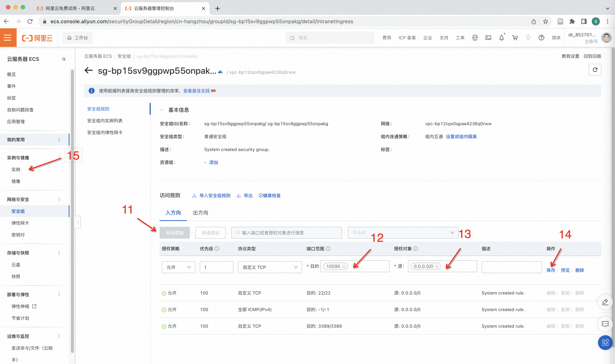The height and width of the screenshot is (364, 615).
Task: Click the 快速添加 button
Action: point(210,233)
